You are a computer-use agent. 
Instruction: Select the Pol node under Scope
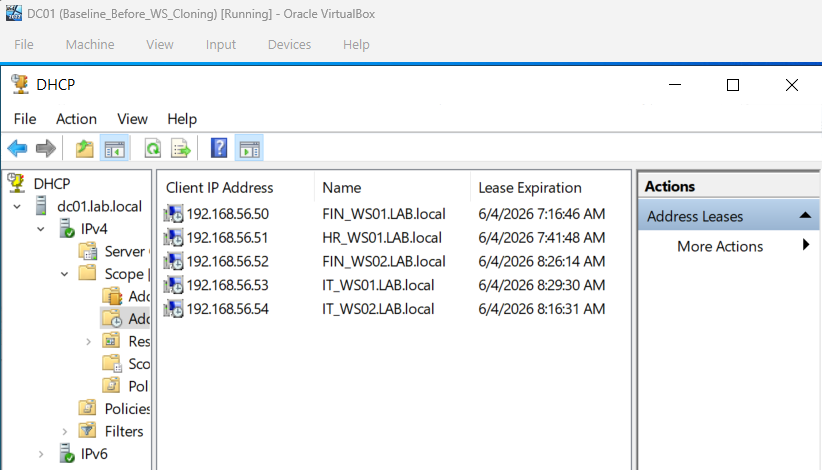coord(138,387)
